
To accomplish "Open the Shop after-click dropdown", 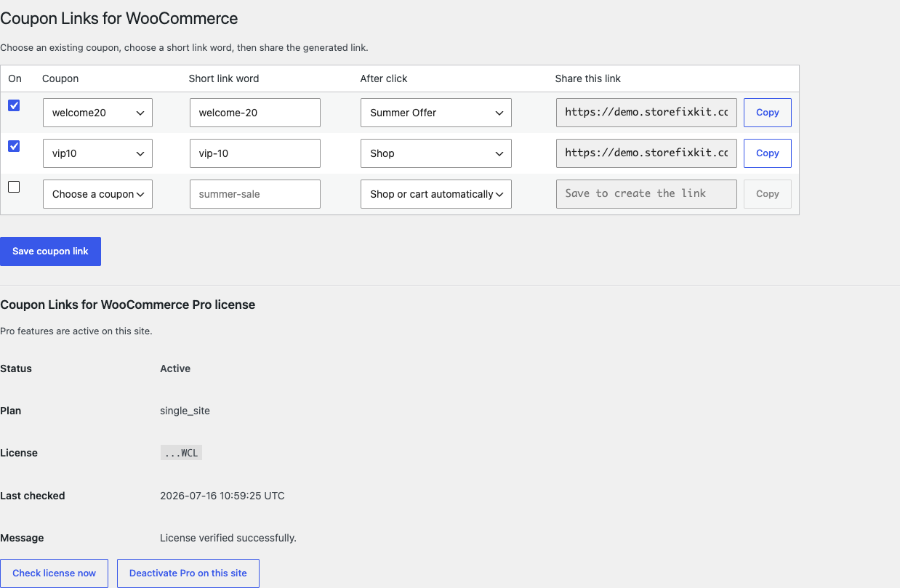I will coord(436,153).
